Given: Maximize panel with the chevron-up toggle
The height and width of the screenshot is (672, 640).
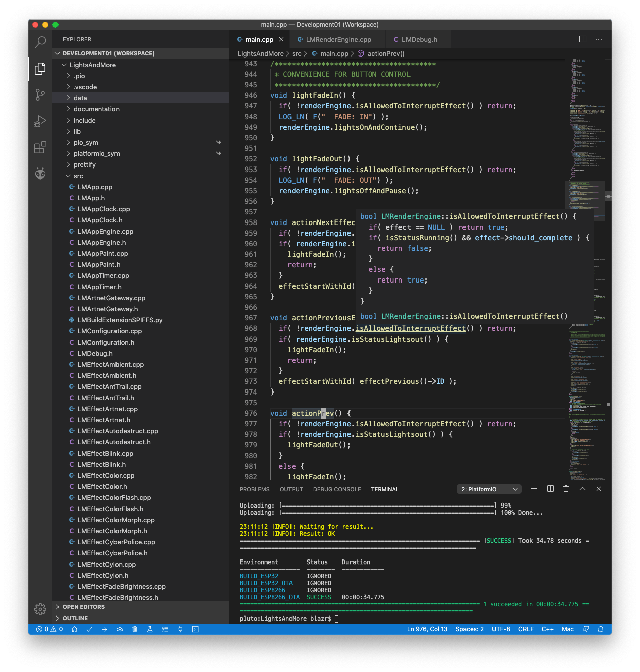Looking at the screenshot, I should (583, 489).
